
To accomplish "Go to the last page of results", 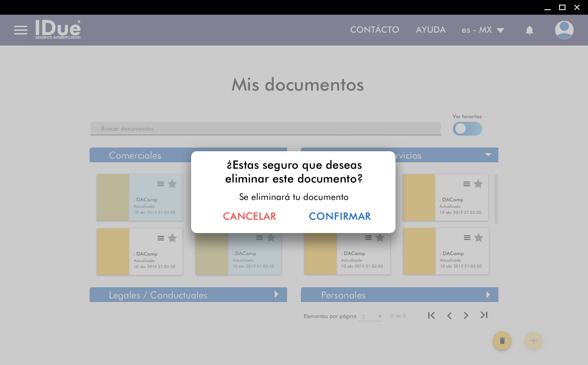I will click(484, 315).
